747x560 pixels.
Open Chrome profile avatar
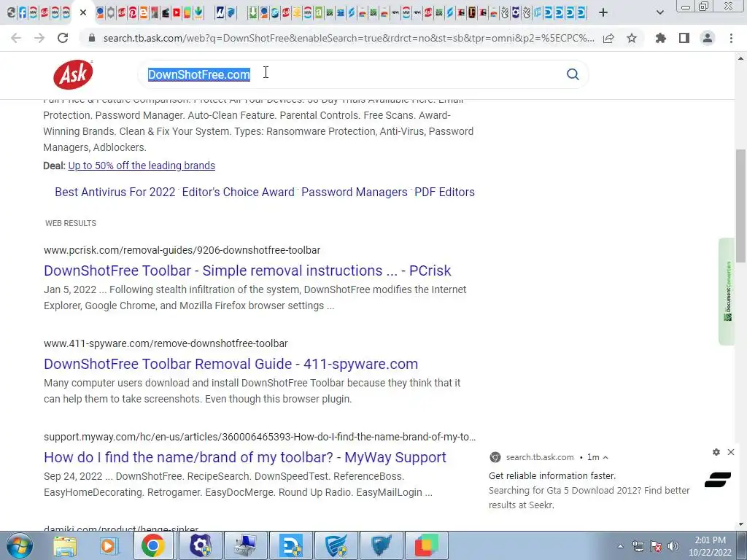point(708,38)
